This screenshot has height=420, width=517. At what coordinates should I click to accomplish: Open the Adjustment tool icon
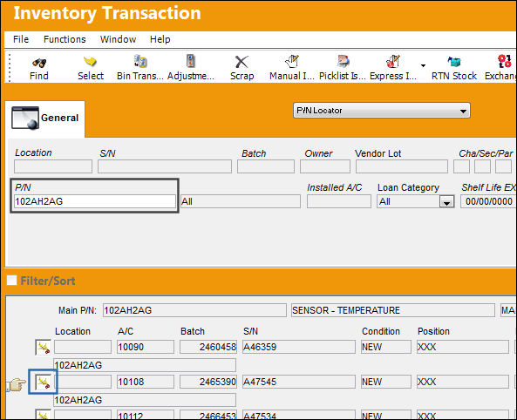click(191, 62)
